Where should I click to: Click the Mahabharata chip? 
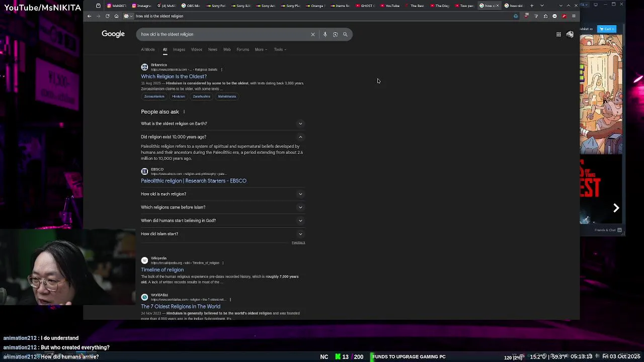tap(227, 97)
